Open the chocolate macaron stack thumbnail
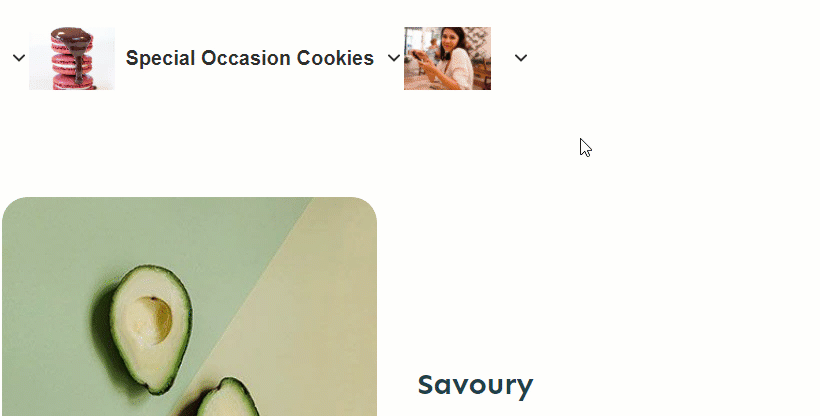820x416 pixels. [72, 58]
